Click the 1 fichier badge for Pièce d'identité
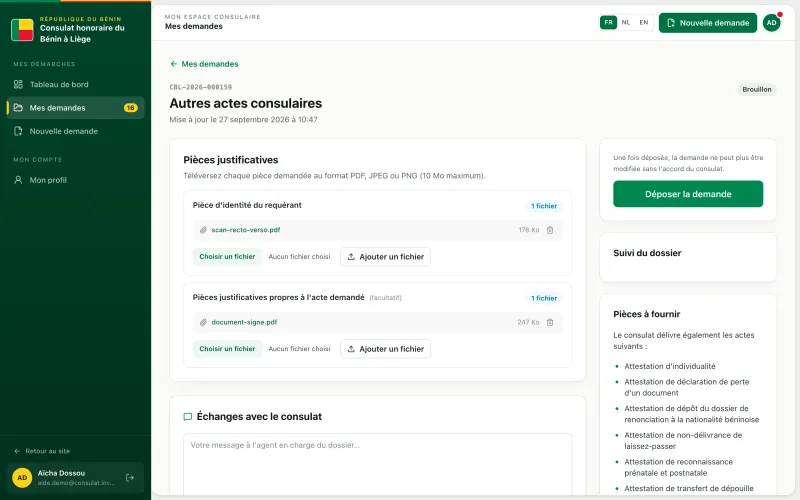This screenshot has width=800, height=500. coord(544,206)
